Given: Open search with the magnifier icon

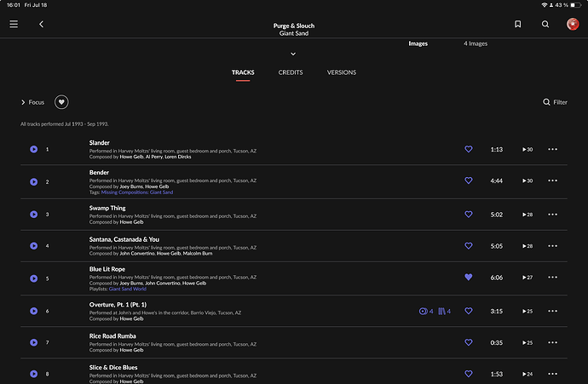Looking at the screenshot, I should 545,25.
